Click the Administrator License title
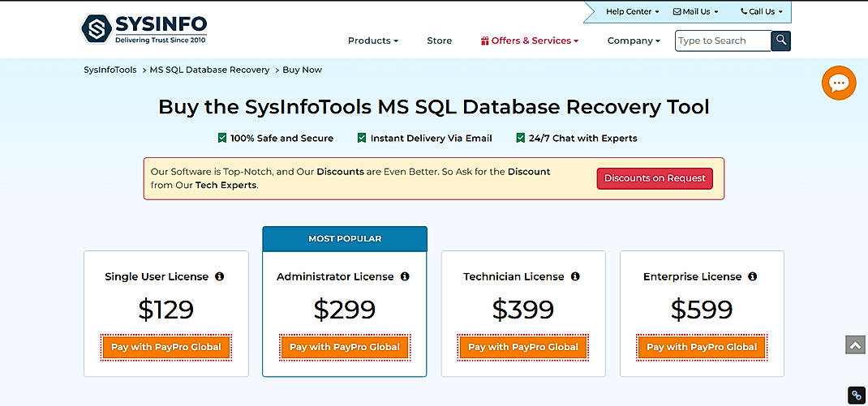Image resolution: width=868 pixels, height=406 pixels. pos(335,276)
